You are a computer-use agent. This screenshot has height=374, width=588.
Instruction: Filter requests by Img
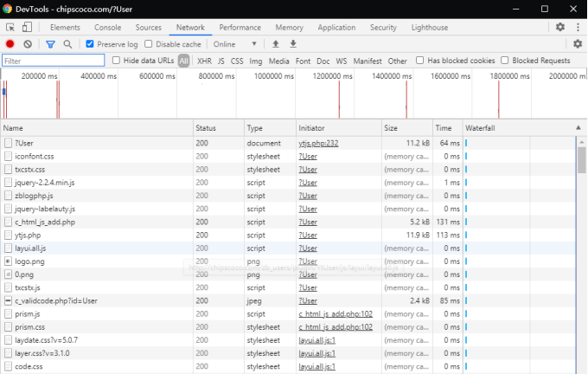(256, 61)
